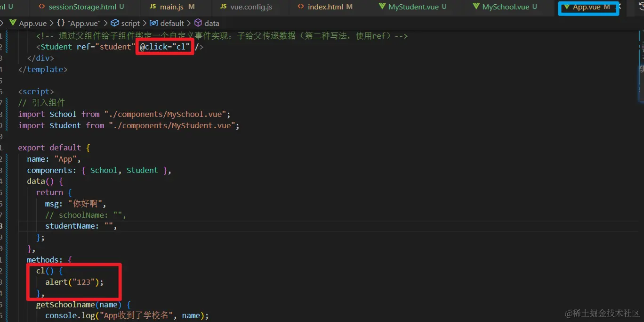
Task: Switch to the sessionStorage.html tab
Action: click(81, 7)
